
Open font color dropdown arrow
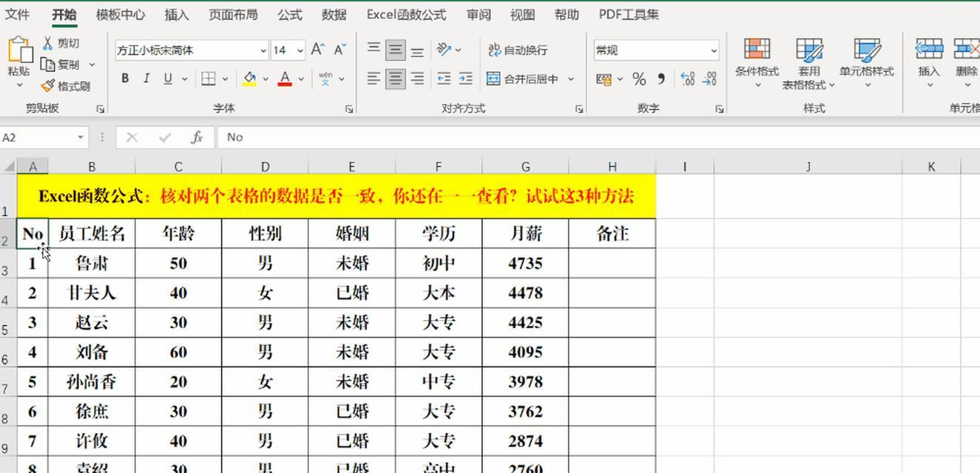(301, 78)
